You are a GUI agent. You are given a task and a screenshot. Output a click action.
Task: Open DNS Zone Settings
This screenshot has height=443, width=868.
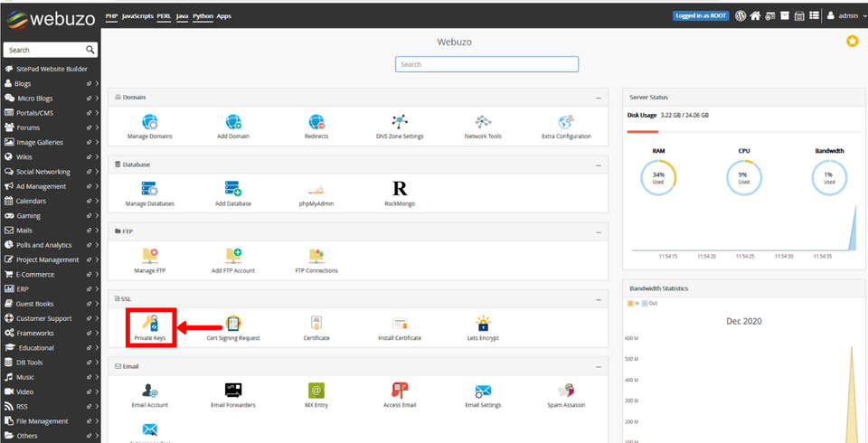pyautogui.click(x=400, y=125)
